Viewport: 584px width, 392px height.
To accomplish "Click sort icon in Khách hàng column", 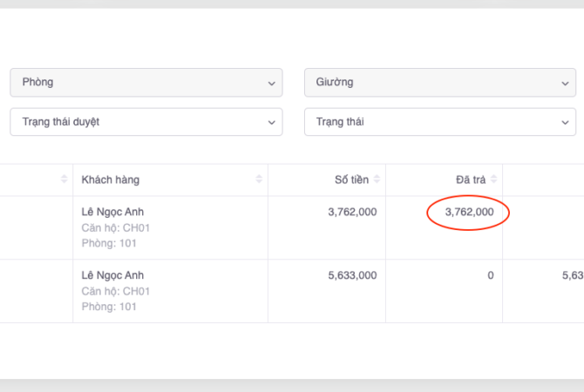I will click(x=259, y=179).
